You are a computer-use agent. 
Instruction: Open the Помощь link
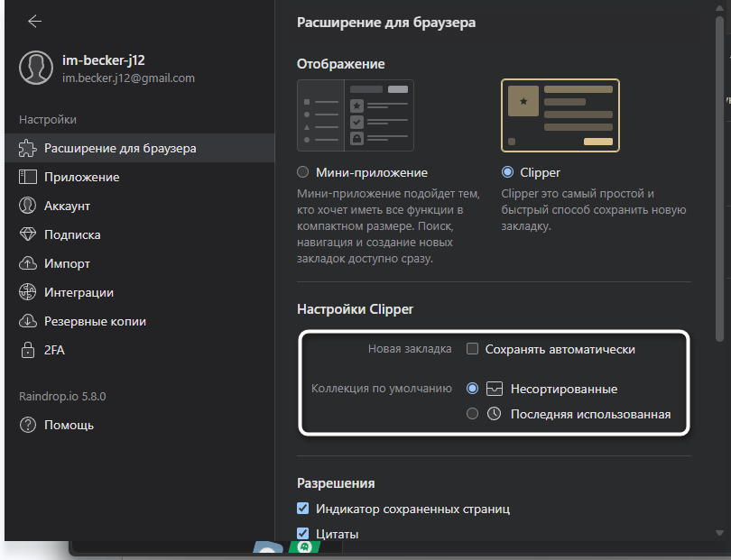pyautogui.click(x=140, y=425)
